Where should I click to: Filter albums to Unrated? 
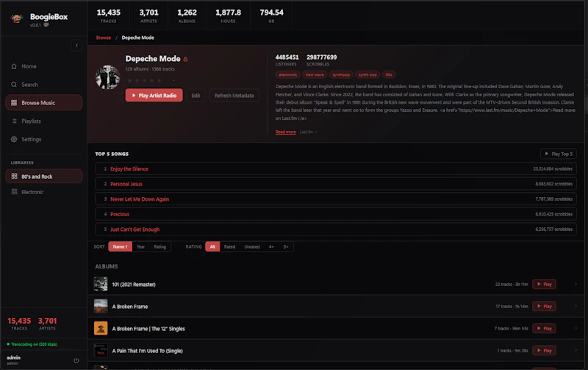pyautogui.click(x=252, y=246)
